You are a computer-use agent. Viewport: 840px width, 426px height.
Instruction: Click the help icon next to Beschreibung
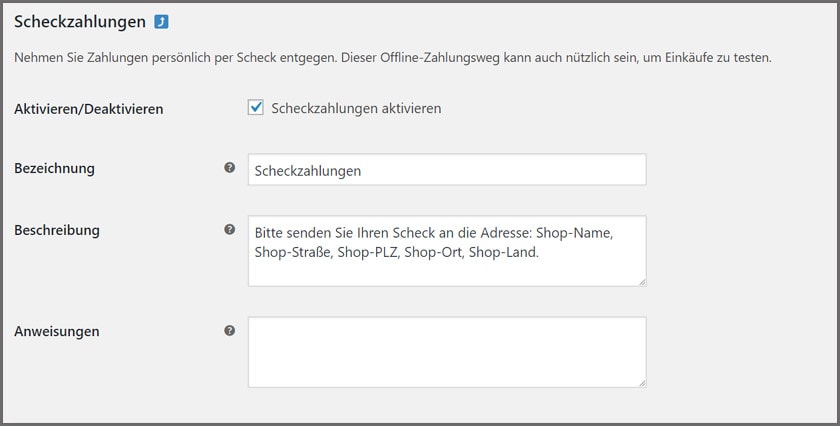(x=230, y=229)
